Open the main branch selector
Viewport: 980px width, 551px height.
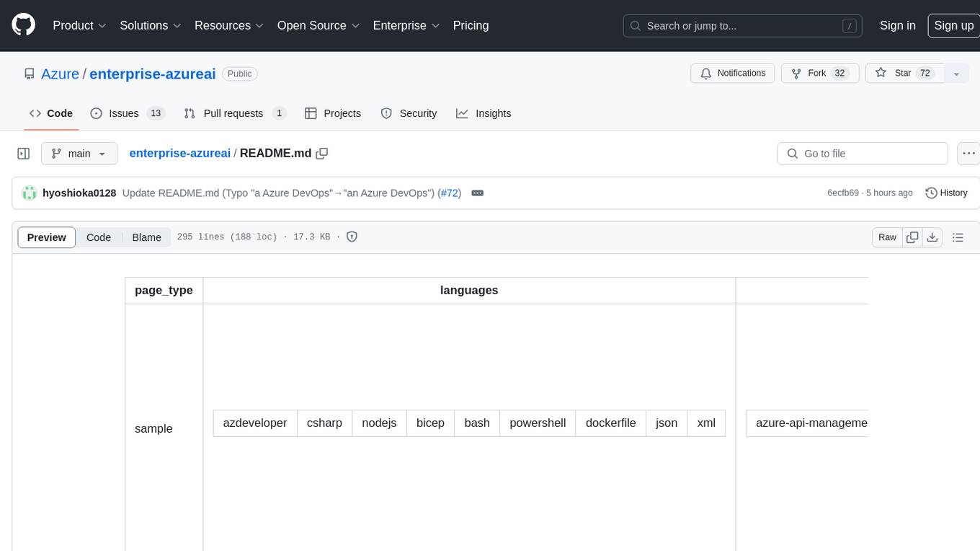pyautogui.click(x=79, y=154)
